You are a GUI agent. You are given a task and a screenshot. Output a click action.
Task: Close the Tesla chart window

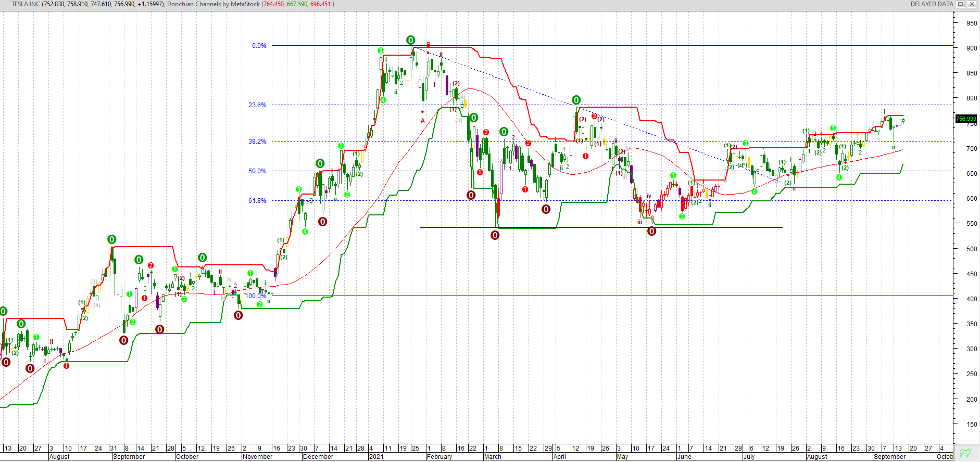(972, 4)
